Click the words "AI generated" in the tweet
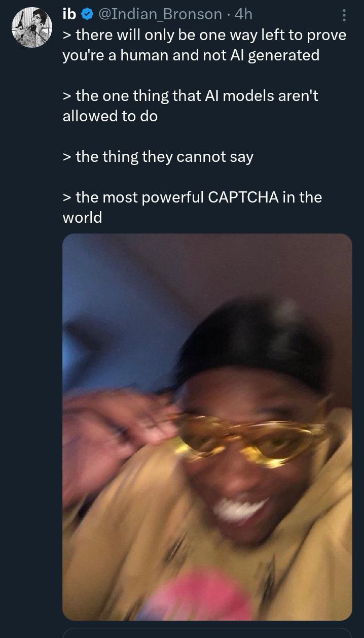The image size is (364, 638). (275, 55)
